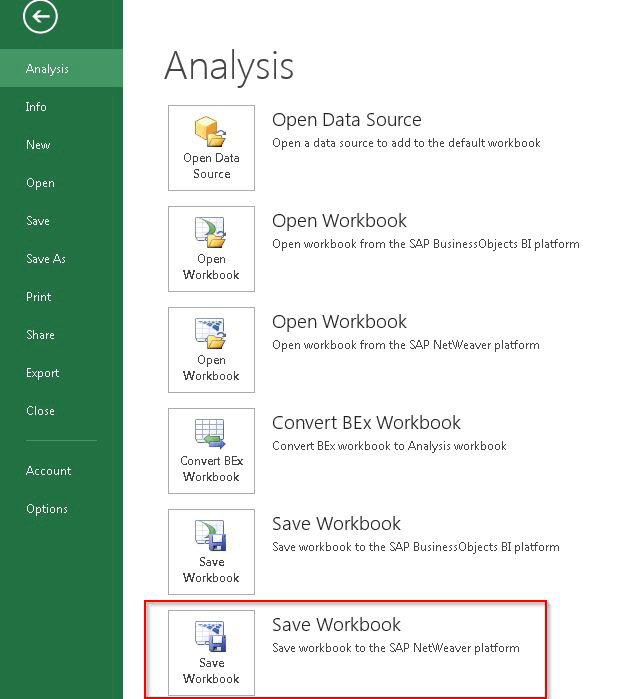Open Account settings from sidebar
This screenshot has width=627, height=699.
tap(48, 471)
